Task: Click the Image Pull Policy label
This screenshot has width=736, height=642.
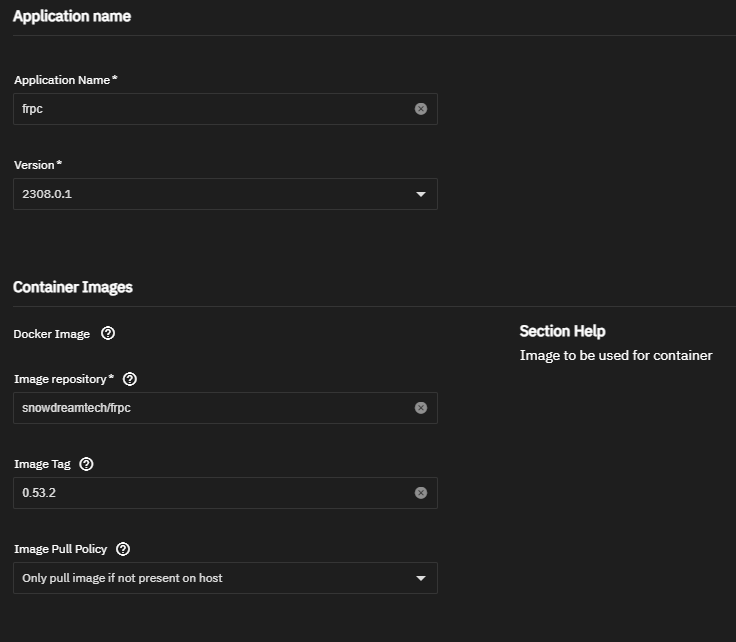Action: (62, 549)
